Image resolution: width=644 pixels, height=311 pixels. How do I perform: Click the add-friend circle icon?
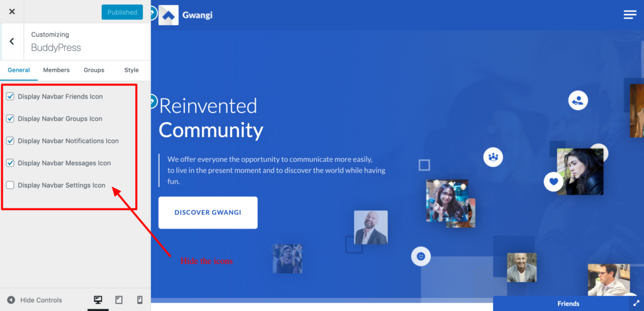tap(578, 100)
